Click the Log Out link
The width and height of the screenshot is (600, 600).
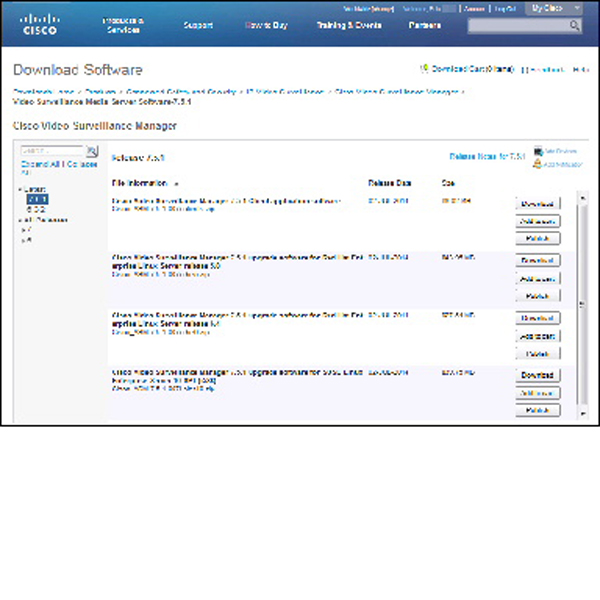tap(505, 8)
